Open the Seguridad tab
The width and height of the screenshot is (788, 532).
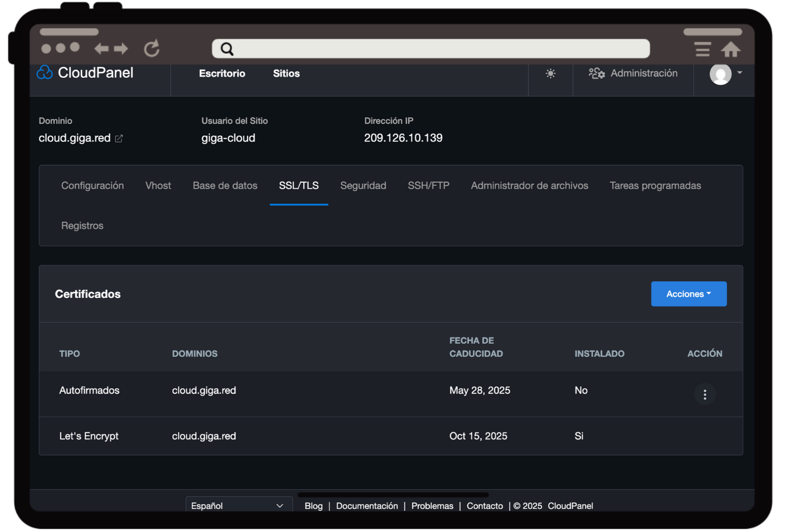(x=363, y=186)
